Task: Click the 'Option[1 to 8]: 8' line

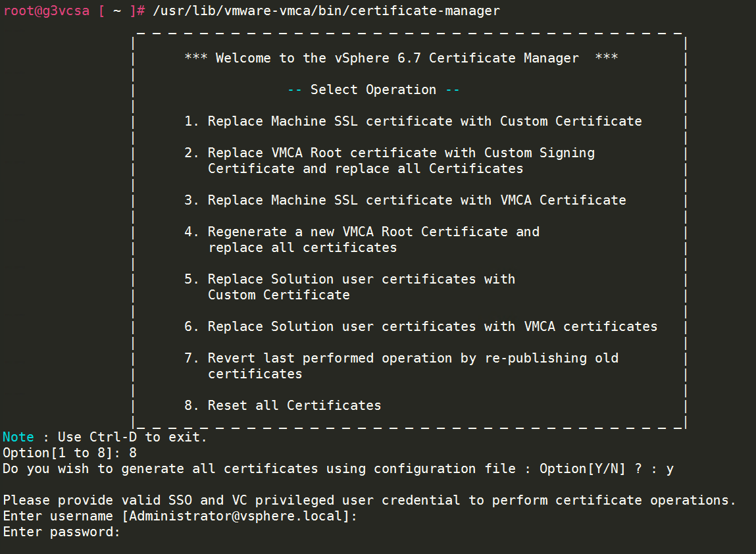Action: [x=70, y=453]
